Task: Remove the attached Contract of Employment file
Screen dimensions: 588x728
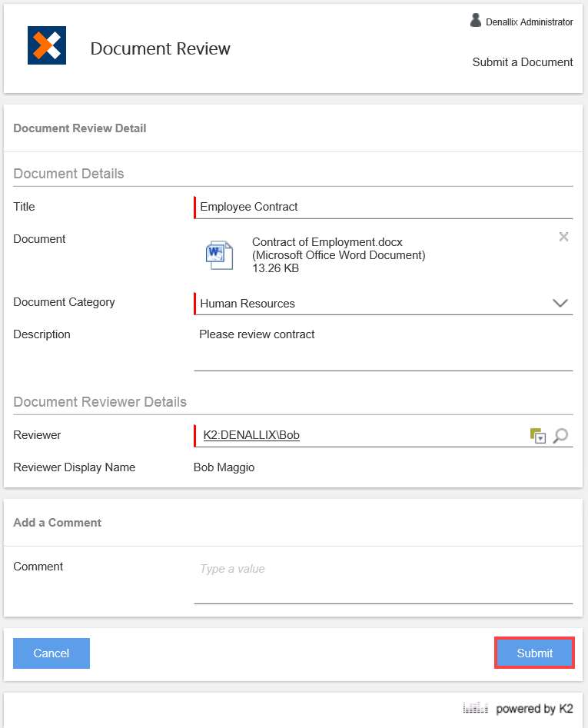Action: click(563, 237)
